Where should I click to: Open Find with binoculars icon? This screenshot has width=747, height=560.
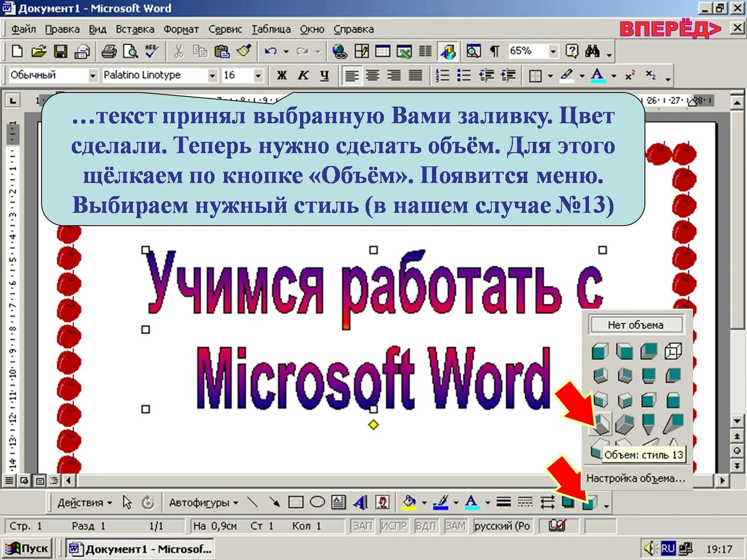[592, 51]
